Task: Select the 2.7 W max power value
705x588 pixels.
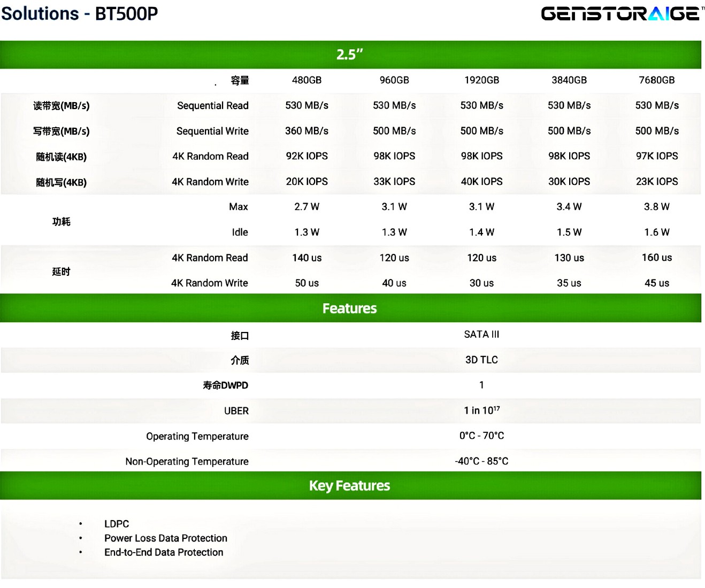Action: [x=307, y=207]
